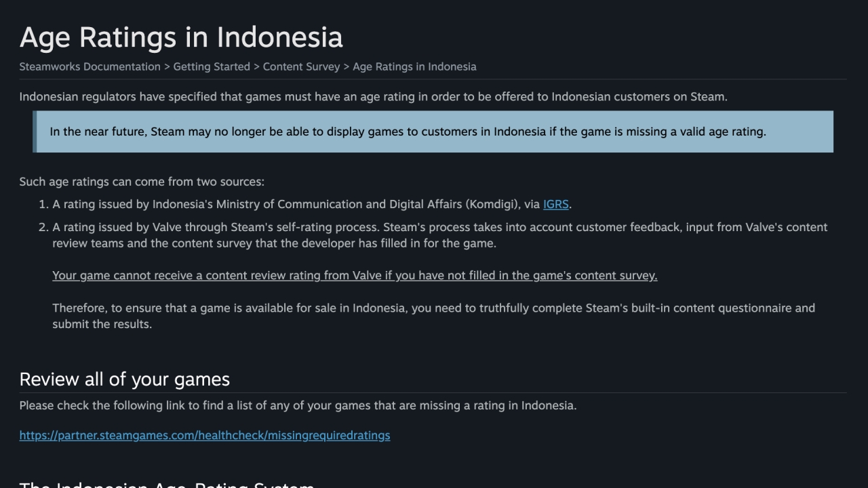Click the underlined content review rating sentence

coord(355,275)
